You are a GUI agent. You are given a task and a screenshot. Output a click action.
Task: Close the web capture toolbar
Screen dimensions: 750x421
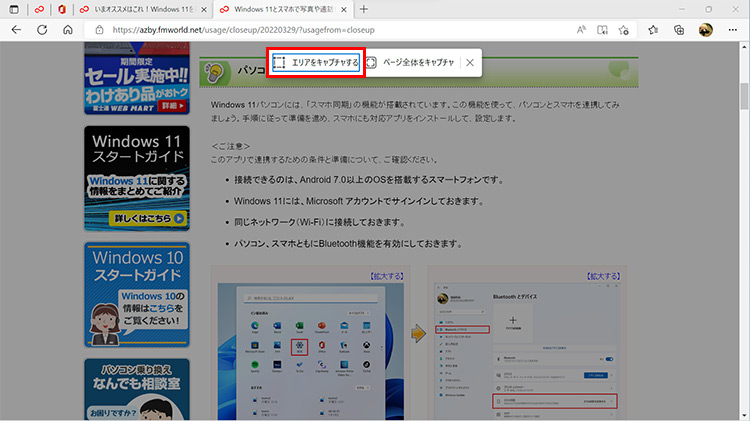(470, 62)
